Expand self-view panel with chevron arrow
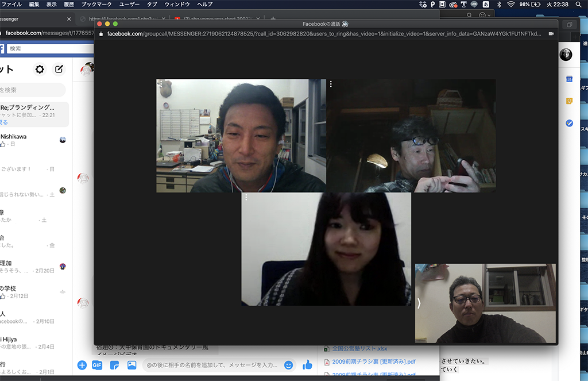The height and width of the screenshot is (381, 588). click(419, 303)
